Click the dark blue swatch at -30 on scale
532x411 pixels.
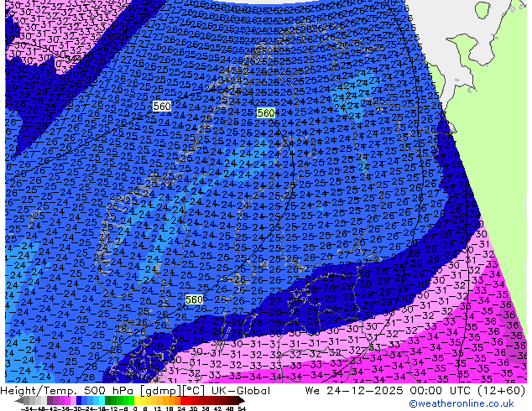tap(79, 401)
